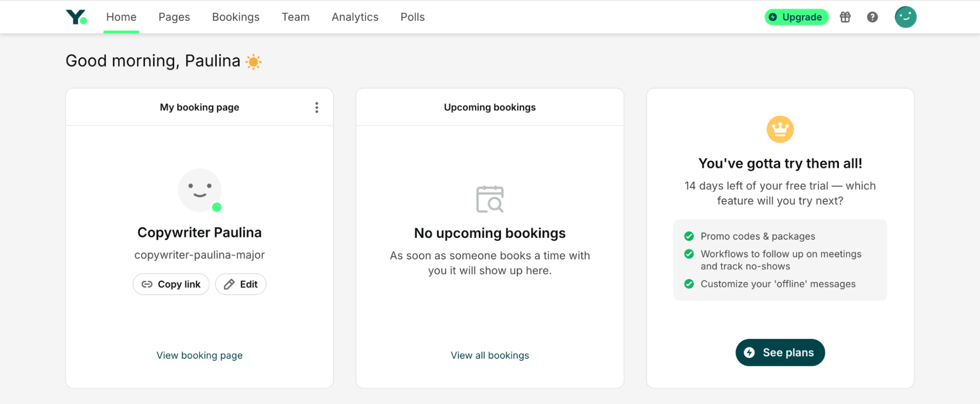Edit the Copywriter Paulina booking page
Viewport: 980px width, 404px height.
[x=241, y=284]
